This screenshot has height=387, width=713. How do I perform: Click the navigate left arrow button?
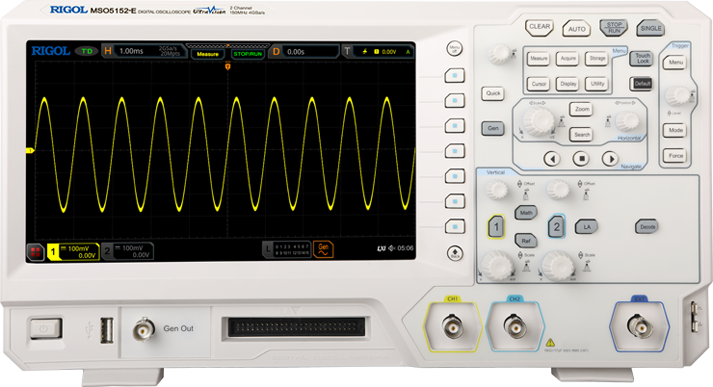click(x=552, y=159)
